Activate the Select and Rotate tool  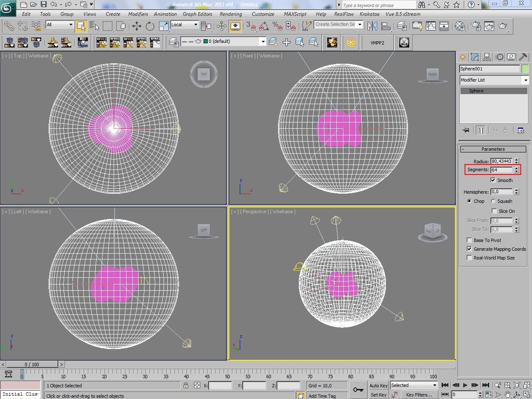click(x=150, y=26)
